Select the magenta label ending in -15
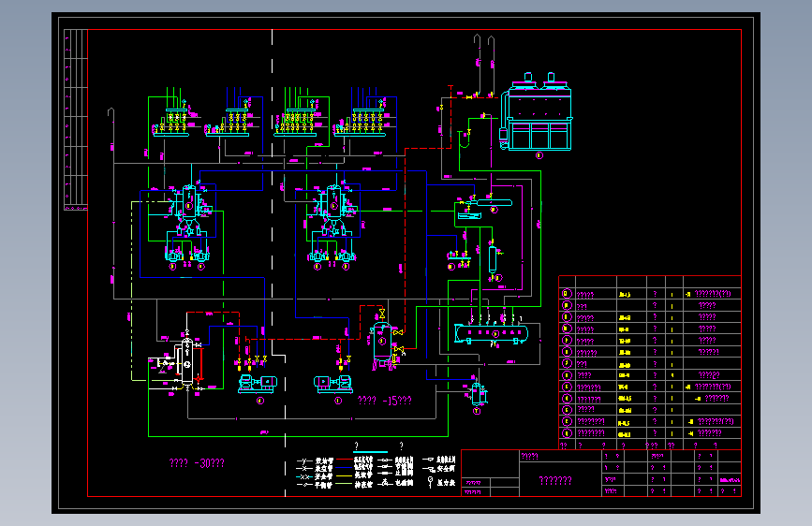 (385, 401)
